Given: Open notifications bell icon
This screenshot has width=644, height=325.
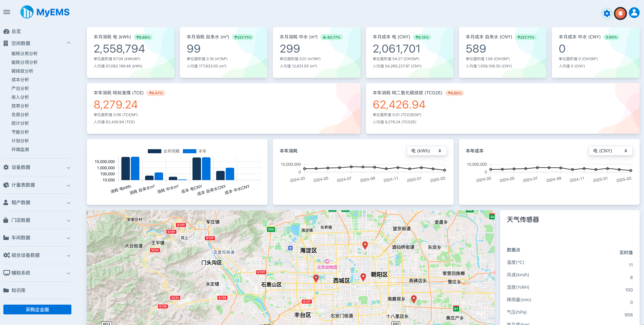Looking at the screenshot, I should [x=620, y=13].
